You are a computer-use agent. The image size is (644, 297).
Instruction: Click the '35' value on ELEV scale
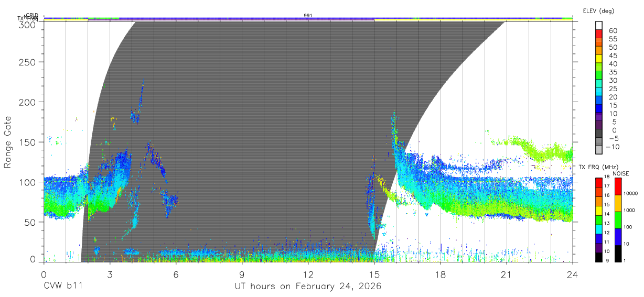coord(613,72)
